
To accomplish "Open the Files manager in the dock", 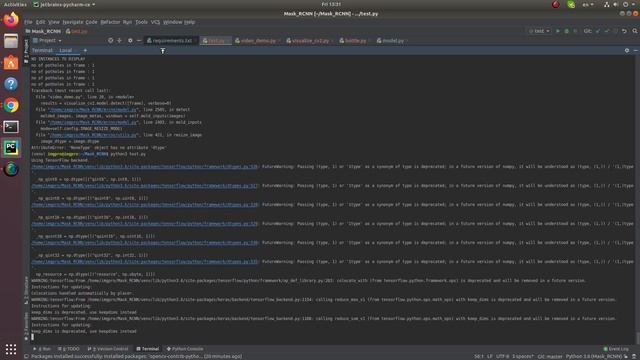I will click(11, 41).
